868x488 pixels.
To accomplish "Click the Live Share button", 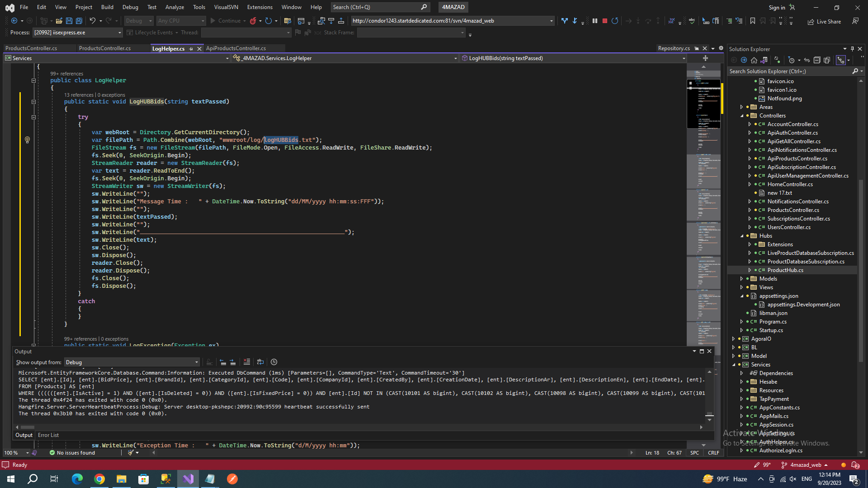I will (824, 21).
